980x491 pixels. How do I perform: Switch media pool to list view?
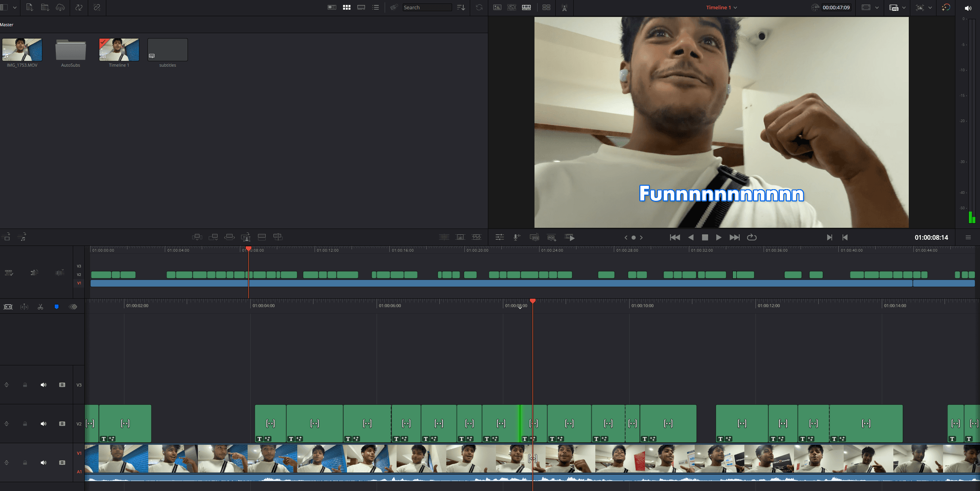(375, 7)
